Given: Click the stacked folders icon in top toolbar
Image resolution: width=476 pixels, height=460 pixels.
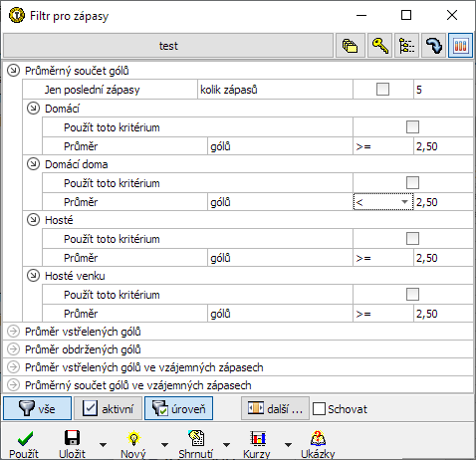Looking at the screenshot, I should tap(350, 46).
